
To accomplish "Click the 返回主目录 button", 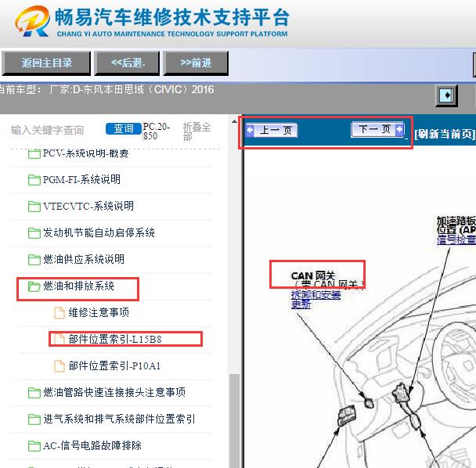I will pyautogui.click(x=46, y=63).
